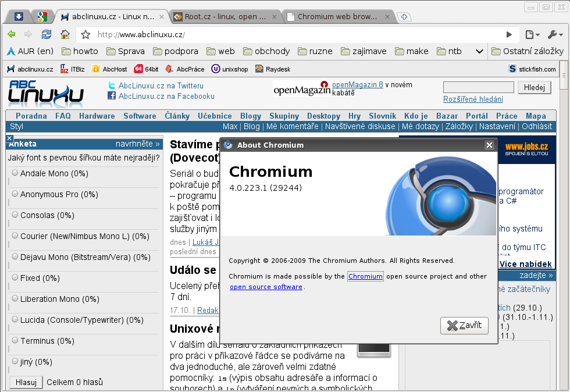Open the Raydesk toolbar shortcut
This screenshot has width=570, height=392.
(x=273, y=69)
